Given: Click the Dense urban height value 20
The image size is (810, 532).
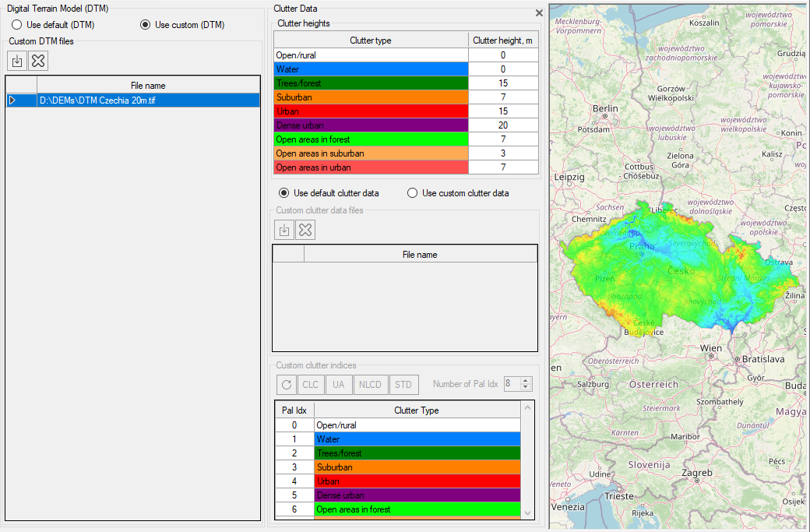Looking at the screenshot, I should (503, 125).
